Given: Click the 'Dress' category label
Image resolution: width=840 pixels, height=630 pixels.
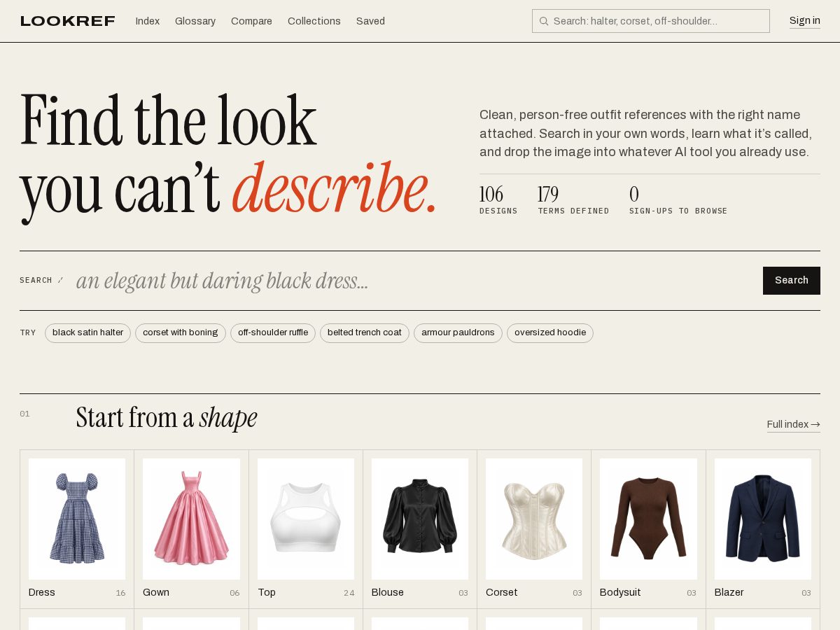Looking at the screenshot, I should pos(42,593).
